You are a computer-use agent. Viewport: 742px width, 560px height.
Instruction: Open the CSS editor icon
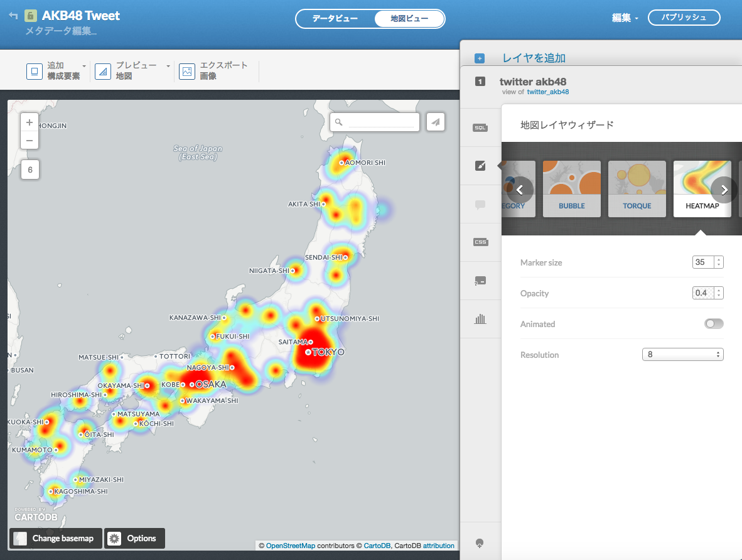click(x=480, y=242)
